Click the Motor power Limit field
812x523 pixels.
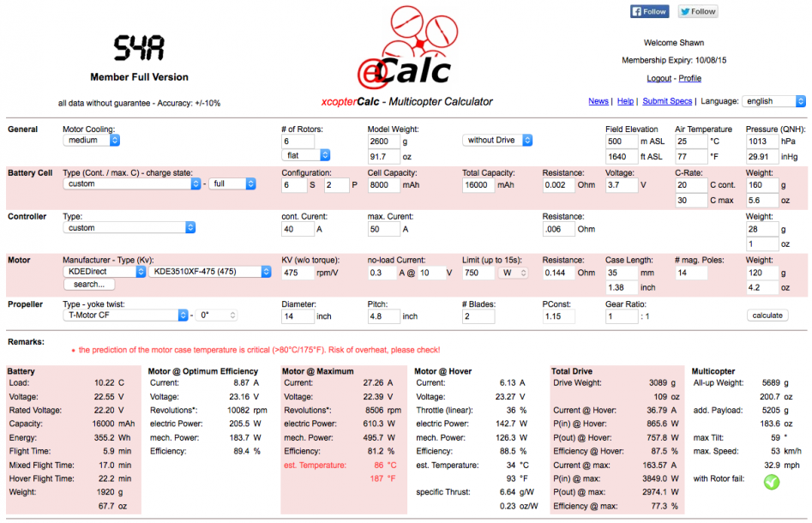click(x=478, y=273)
